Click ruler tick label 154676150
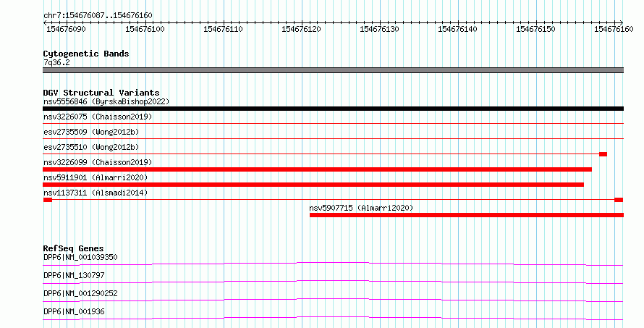 (x=535, y=29)
